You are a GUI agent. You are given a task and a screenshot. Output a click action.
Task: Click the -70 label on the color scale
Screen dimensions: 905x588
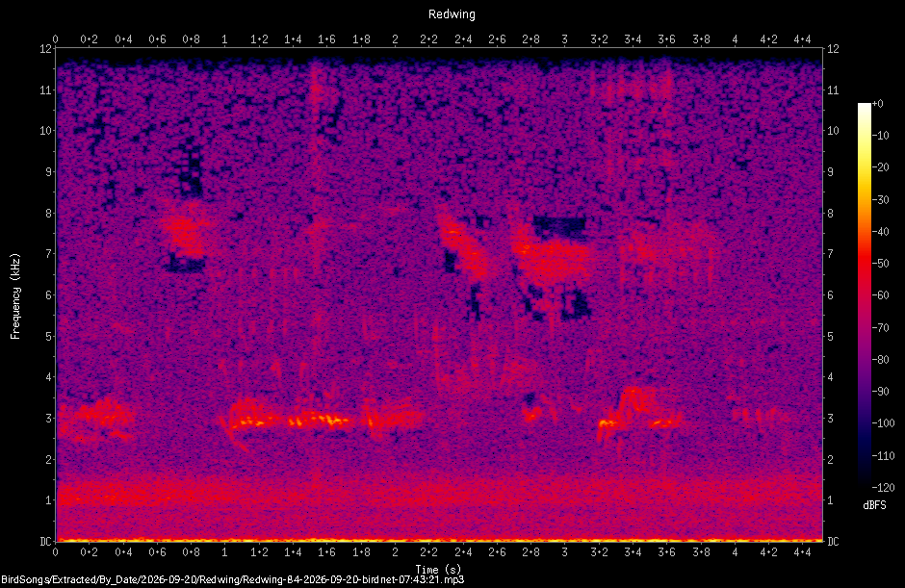880,328
